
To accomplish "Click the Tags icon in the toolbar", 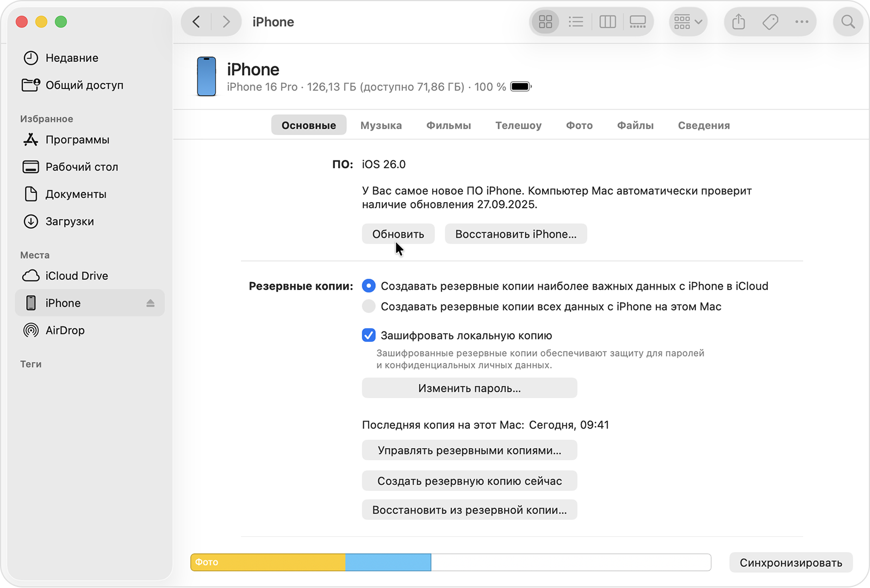I will 770,22.
